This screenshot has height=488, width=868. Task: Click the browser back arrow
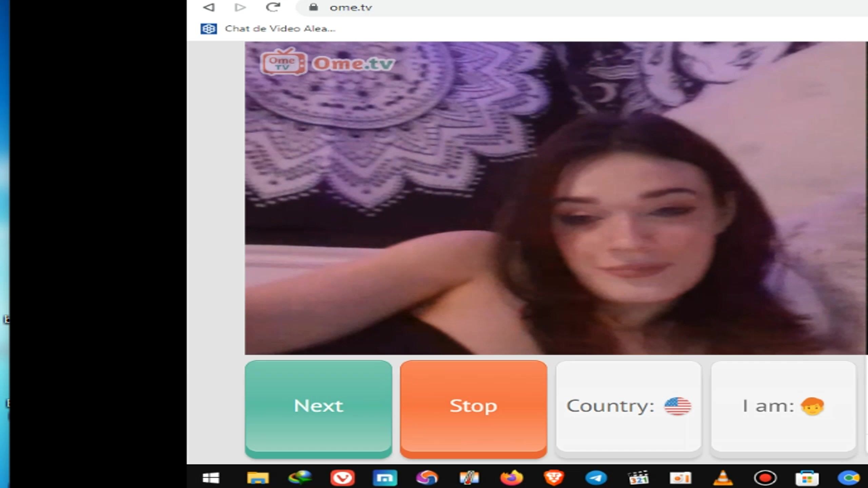pos(209,7)
